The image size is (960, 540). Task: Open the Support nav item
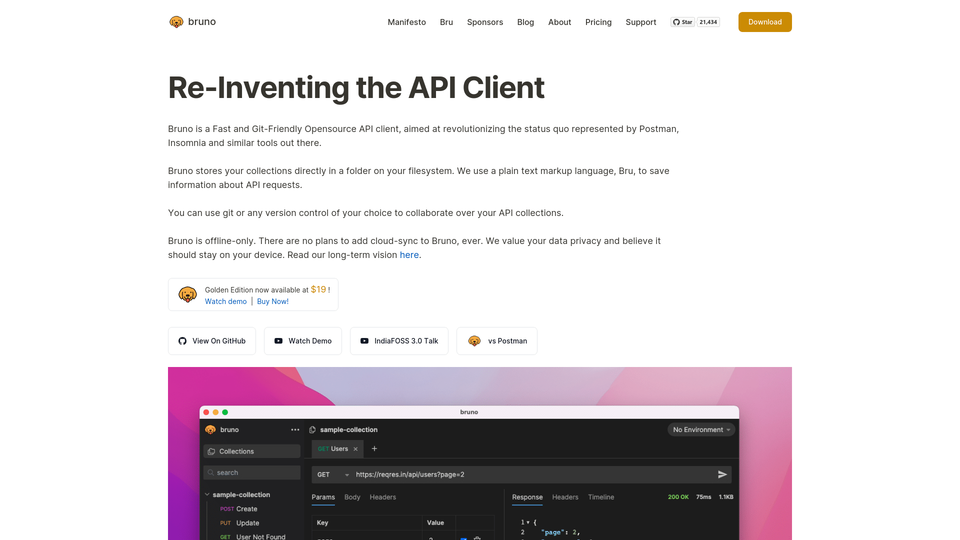pyautogui.click(x=640, y=22)
